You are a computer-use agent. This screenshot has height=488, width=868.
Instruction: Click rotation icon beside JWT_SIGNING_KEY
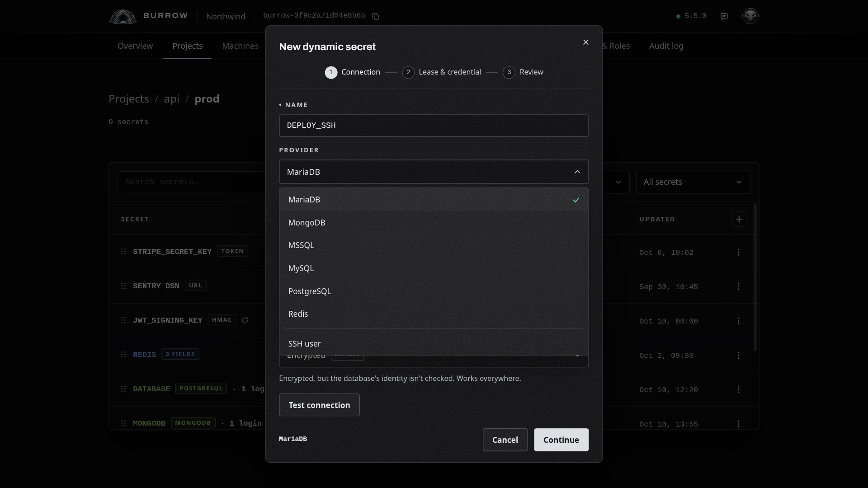coord(245,320)
